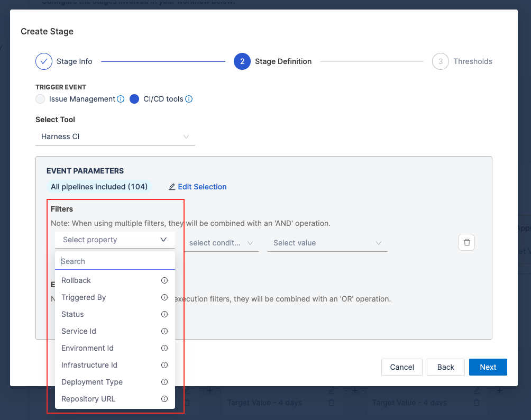
Task: Select the Issue Management radio button
Action: [x=40, y=99]
